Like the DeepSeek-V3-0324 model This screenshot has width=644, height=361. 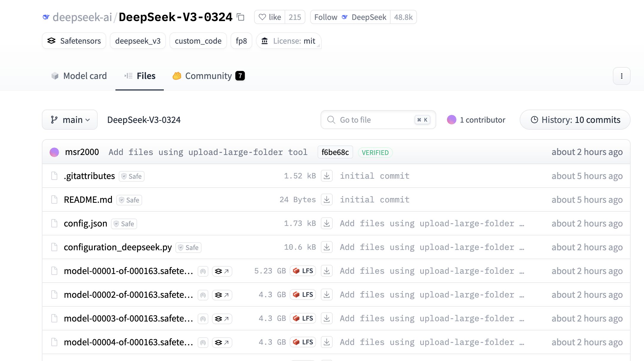[269, 17]
